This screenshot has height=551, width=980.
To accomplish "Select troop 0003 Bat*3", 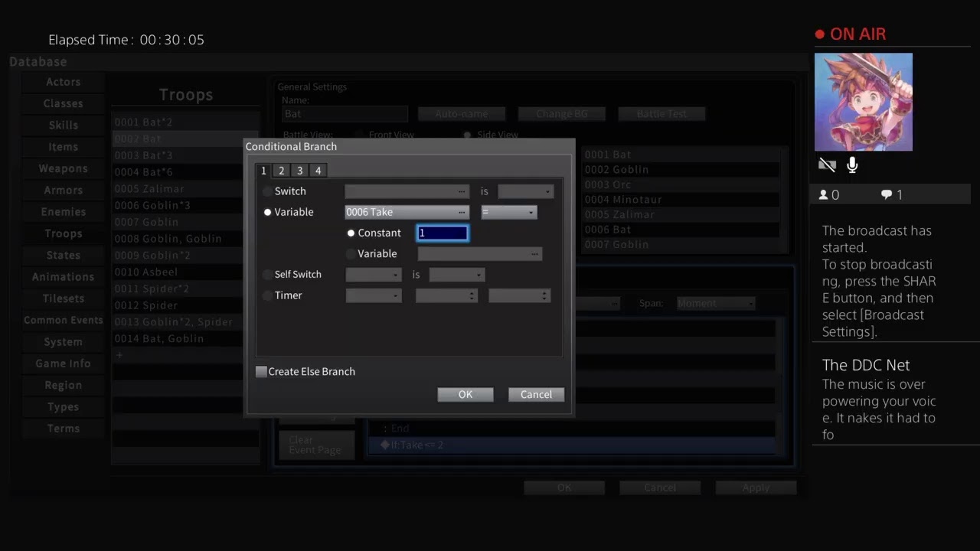I will click(x=185, y=155).
